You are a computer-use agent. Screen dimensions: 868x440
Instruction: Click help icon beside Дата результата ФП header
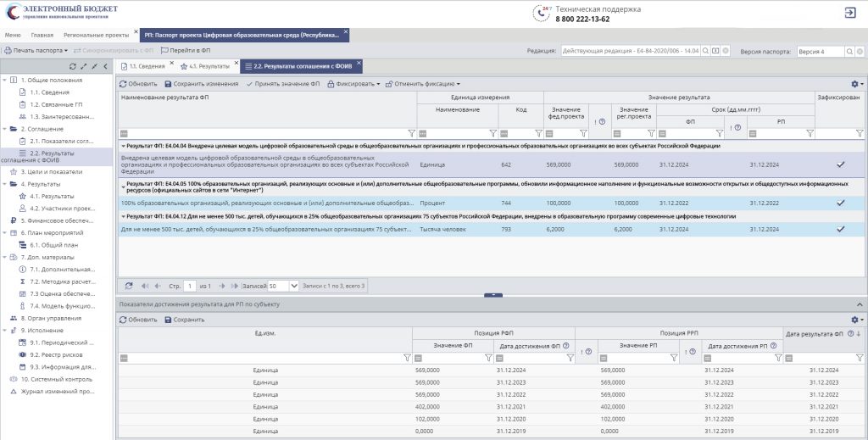pos(851,334)
